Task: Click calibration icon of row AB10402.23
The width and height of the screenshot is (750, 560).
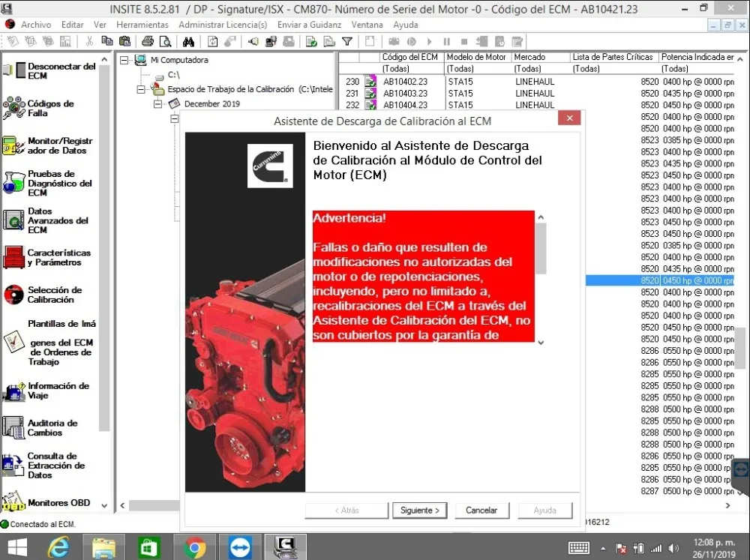Action: [370, 81]
